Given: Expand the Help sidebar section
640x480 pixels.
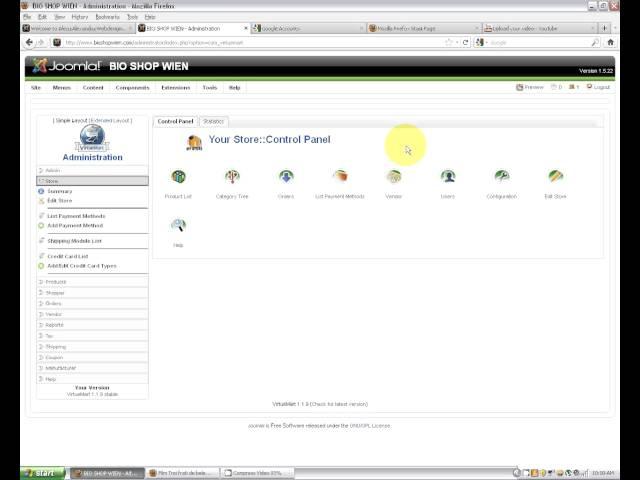Looking at the screenshot, I should pos(93,379).
